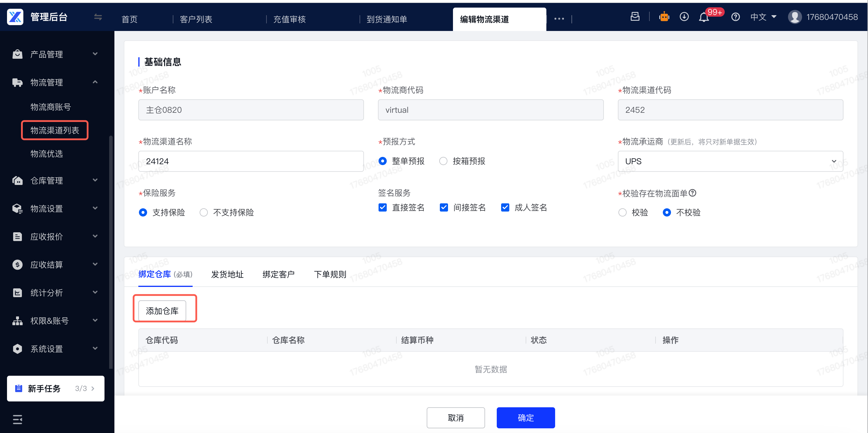Select 支持保险 radio option
The height and width of the screenshot is (433, 868).
pos(143,212)
